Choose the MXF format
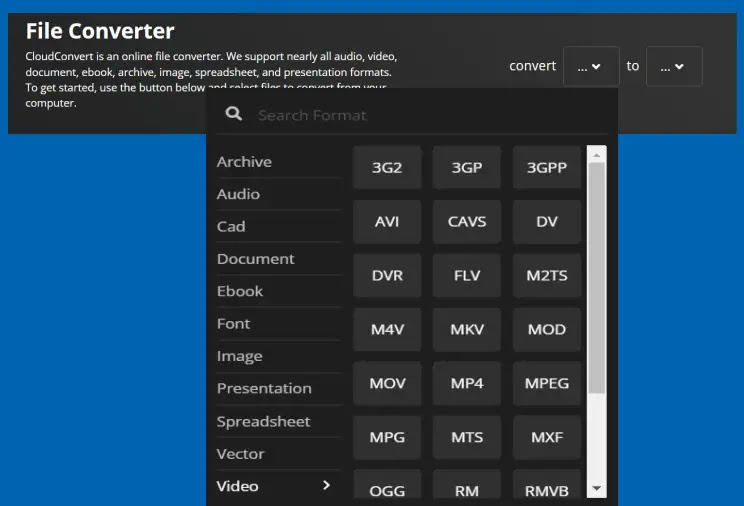Viewport: 744px width, 506px height. point(547,437)
